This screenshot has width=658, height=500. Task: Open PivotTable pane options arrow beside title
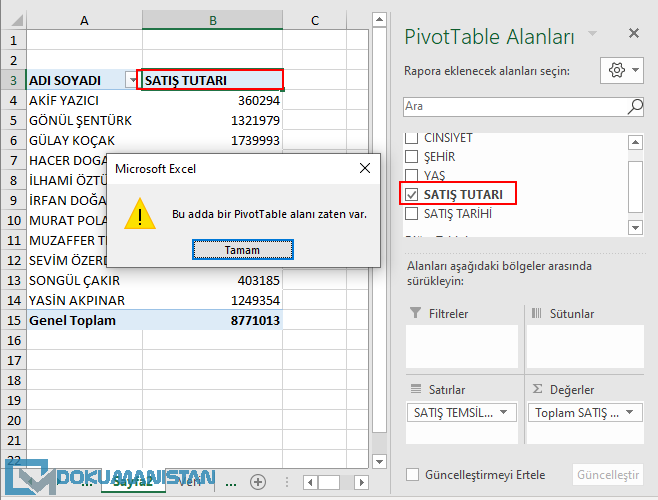point(592,34)
